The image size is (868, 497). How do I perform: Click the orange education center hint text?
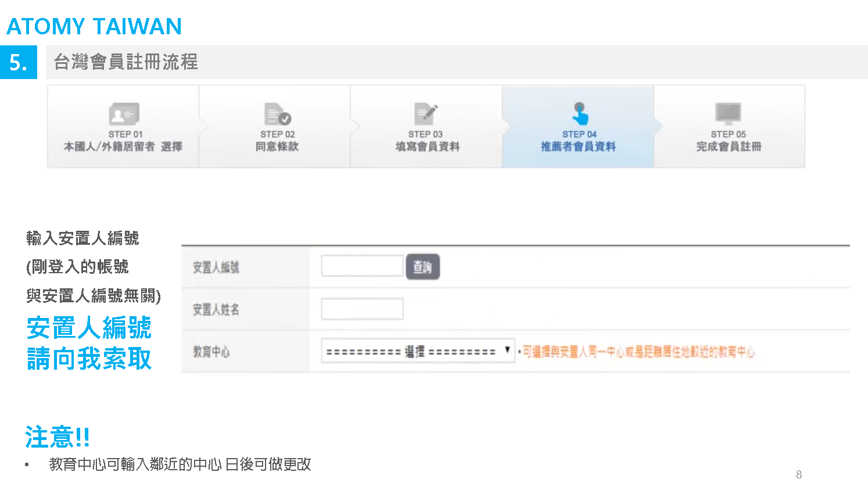coord(639,352)
